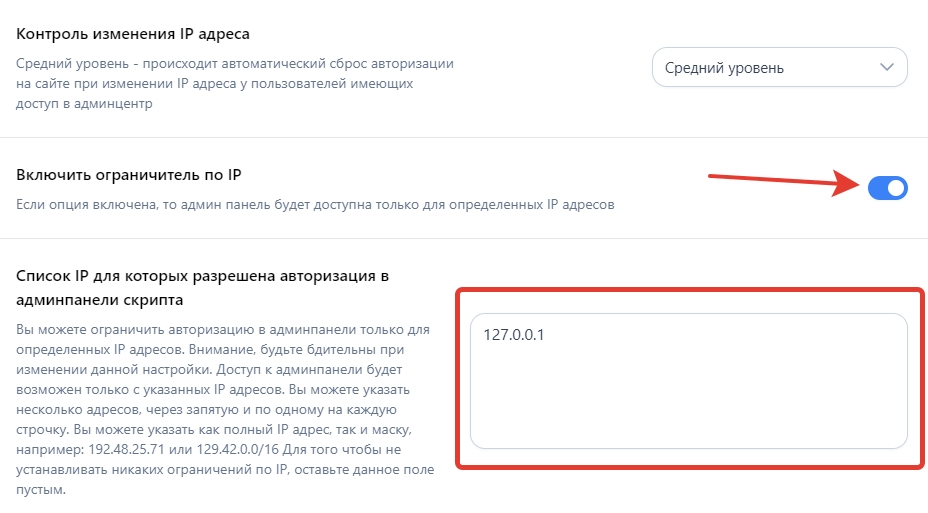Click the 'Если опция включена' description text
This screenshot has width=928, height=513.
(315, 205)
